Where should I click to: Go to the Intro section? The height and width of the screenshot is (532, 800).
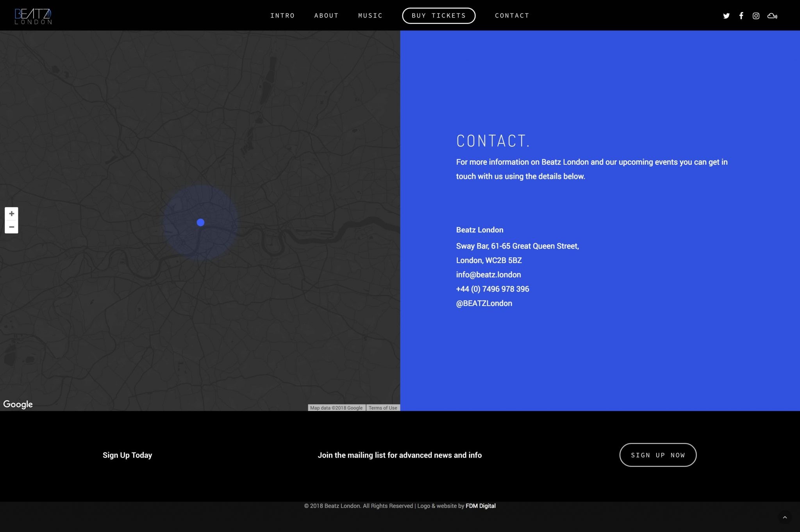282,16
